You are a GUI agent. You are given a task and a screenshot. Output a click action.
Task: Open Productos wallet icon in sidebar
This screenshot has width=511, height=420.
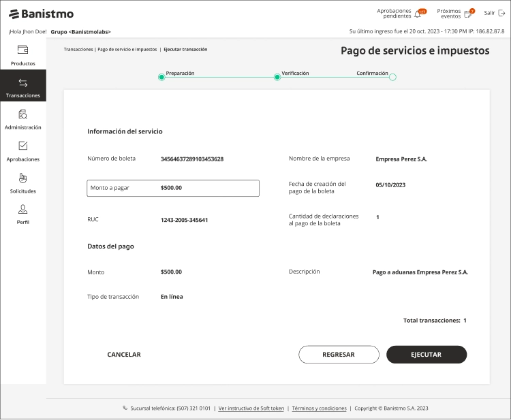click(22, 50)
